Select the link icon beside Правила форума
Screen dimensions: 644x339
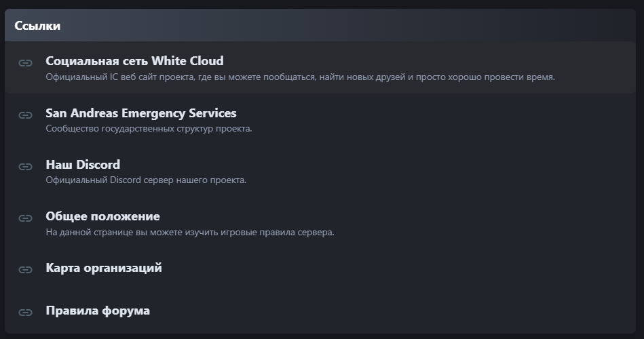[26, 313]
